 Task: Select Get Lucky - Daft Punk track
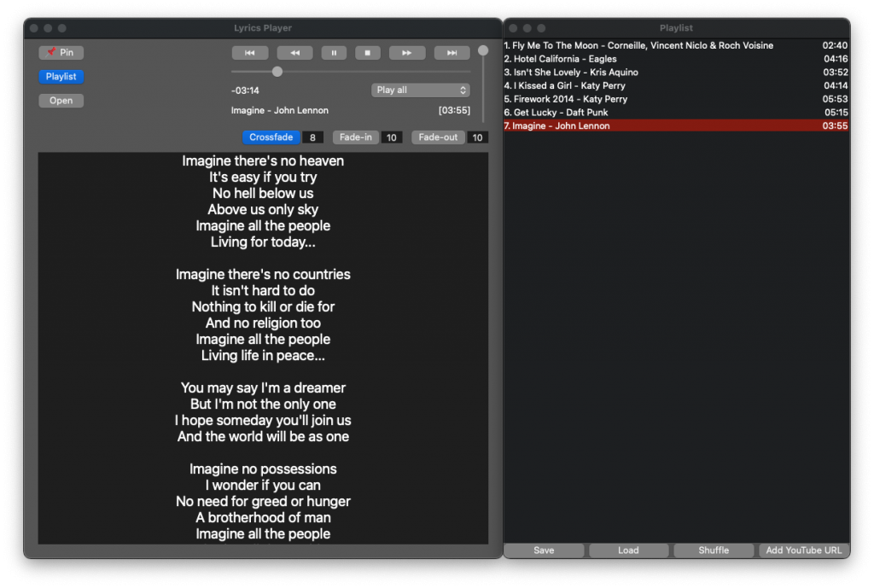click(x=676, y=113)
